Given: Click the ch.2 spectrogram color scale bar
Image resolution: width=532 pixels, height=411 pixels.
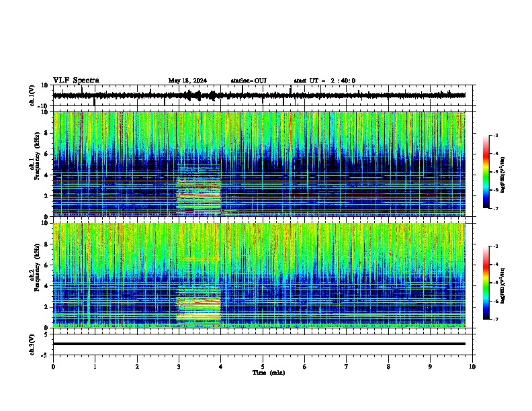Looking at the screenshot, I should click(486, 283).
